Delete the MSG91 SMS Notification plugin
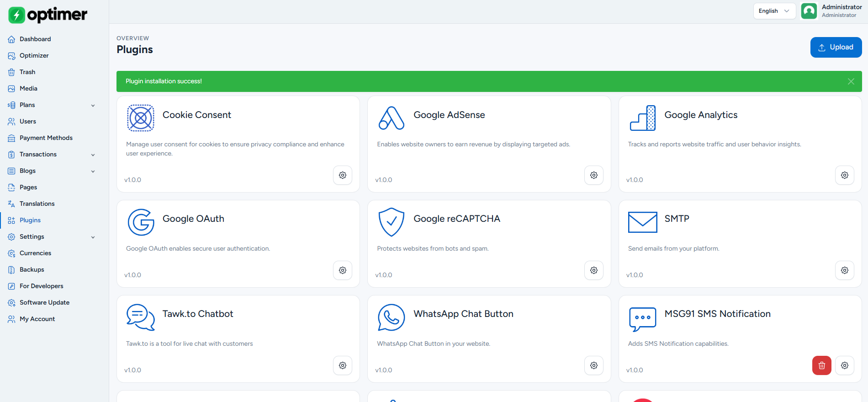 tap(822, 365)
